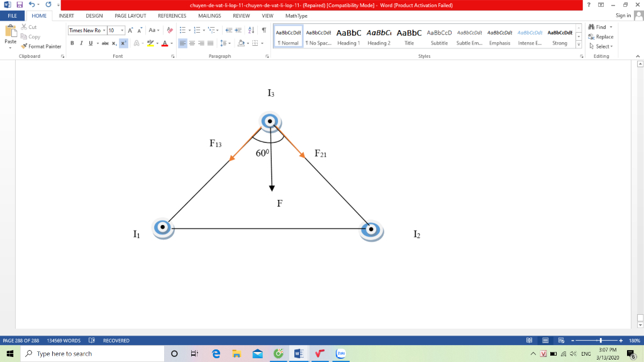Align text left
This screenshot has width=644, height=362.
coord(183,43)
